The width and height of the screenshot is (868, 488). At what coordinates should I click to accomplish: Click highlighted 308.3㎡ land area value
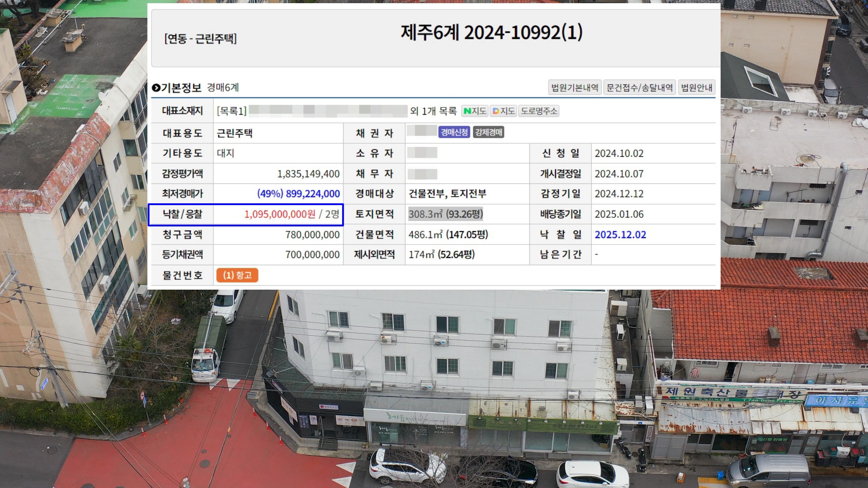coord(445,214)
